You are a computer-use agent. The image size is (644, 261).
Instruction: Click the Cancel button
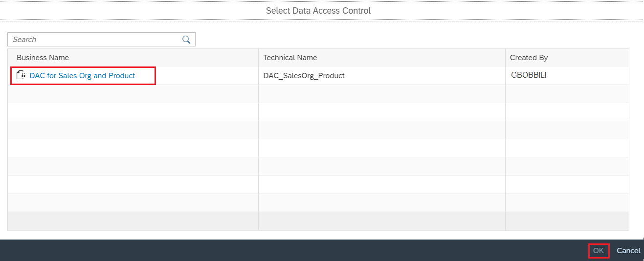tap(628, 251)
